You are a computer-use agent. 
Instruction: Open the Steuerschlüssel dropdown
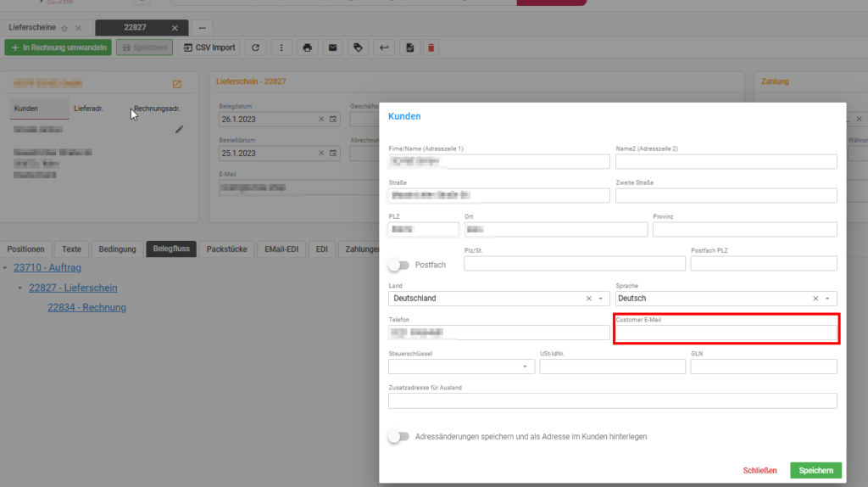pyautogui.click(x=525, y=367)
